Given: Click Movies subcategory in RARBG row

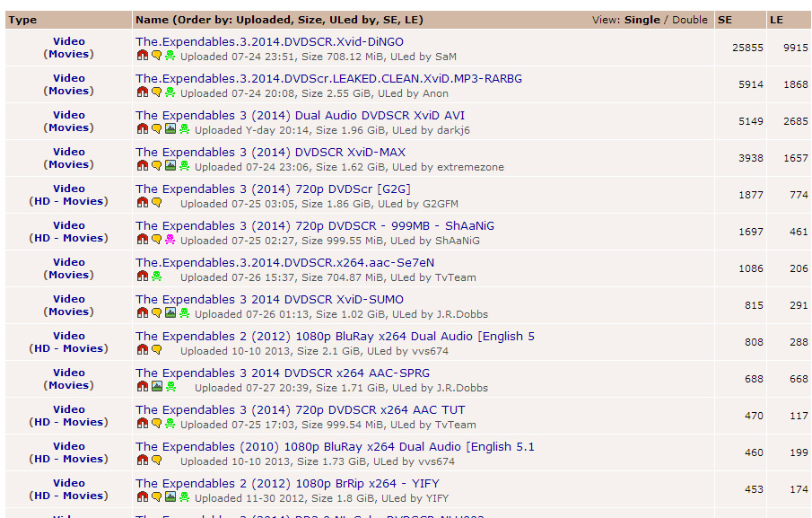Looking at the screenshot, I should pos(68,91).
